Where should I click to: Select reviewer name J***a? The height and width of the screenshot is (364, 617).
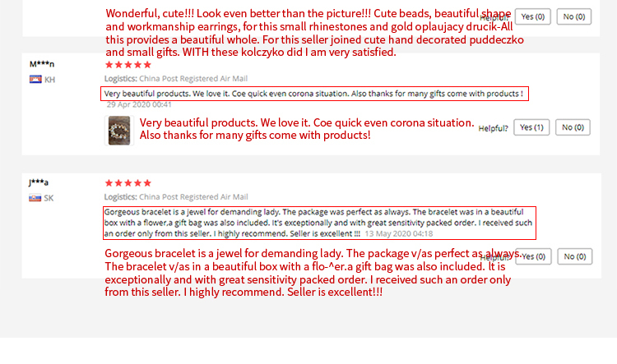(39, 182)
